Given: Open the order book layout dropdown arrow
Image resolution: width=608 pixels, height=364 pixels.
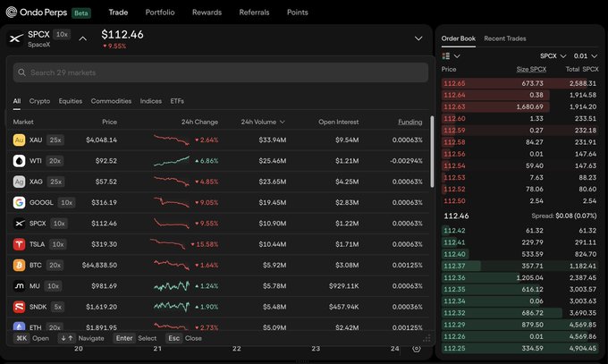Looking at the screenshot, I should pyautogui.click(x=457, y=56).
